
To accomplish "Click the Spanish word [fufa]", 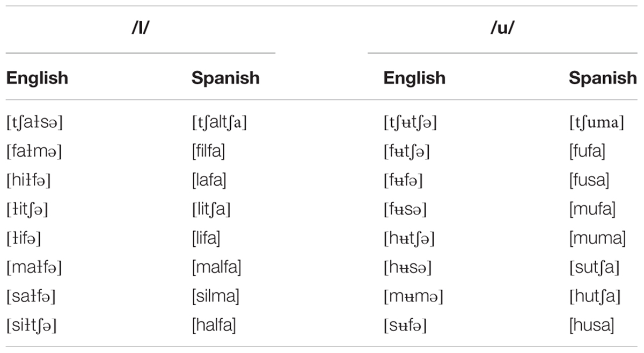I will pos(587,151).
